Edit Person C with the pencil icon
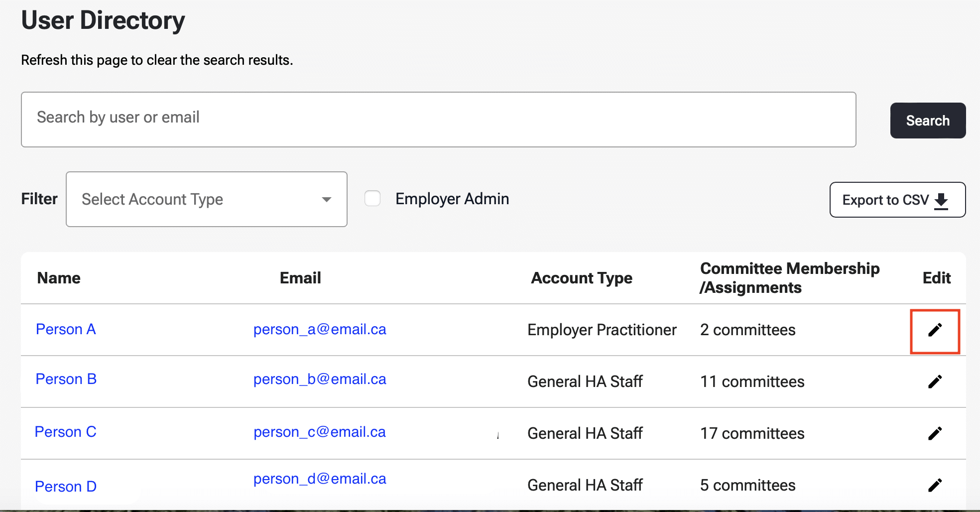The image size is (980, 512). (935, 434)
